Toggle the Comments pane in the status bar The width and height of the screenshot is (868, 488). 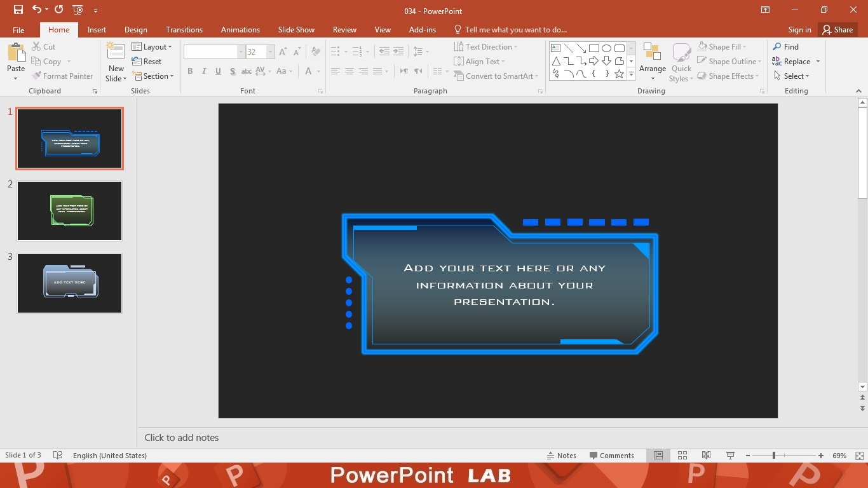click(x=611, y=456)
